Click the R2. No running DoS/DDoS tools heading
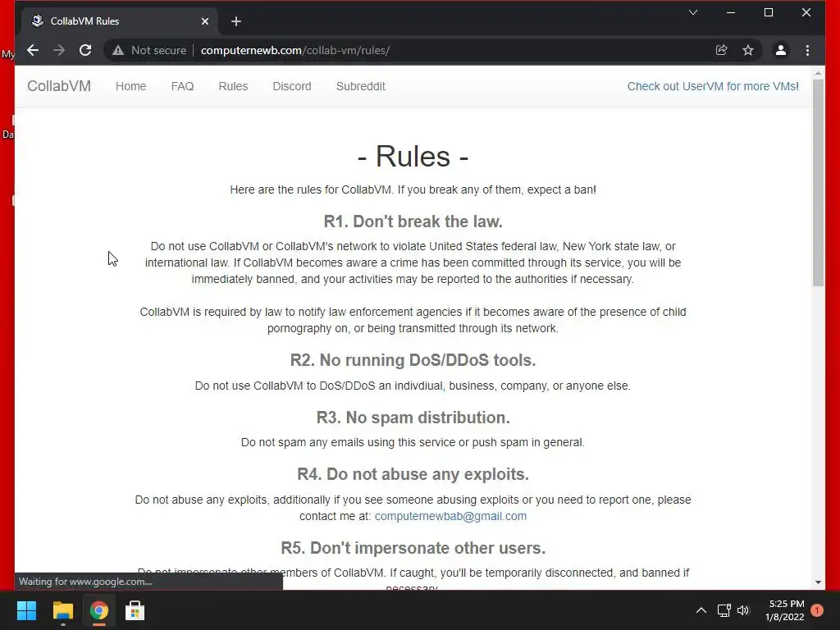840x630 pixels. click(413, 360)
